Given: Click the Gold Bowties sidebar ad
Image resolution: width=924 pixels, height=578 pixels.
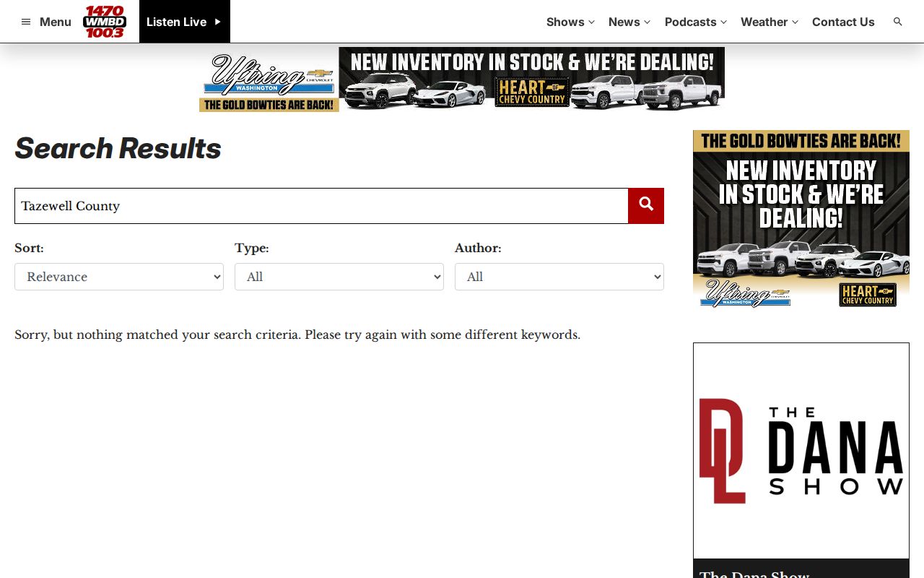Looking at the screenshot, I should (801, 220).
